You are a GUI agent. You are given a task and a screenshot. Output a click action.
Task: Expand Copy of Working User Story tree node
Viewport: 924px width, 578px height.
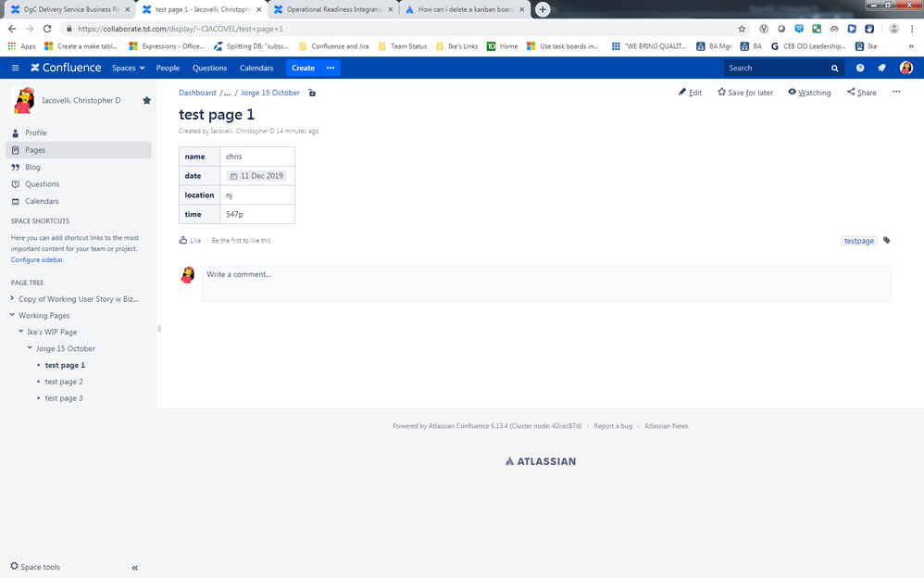12,298
